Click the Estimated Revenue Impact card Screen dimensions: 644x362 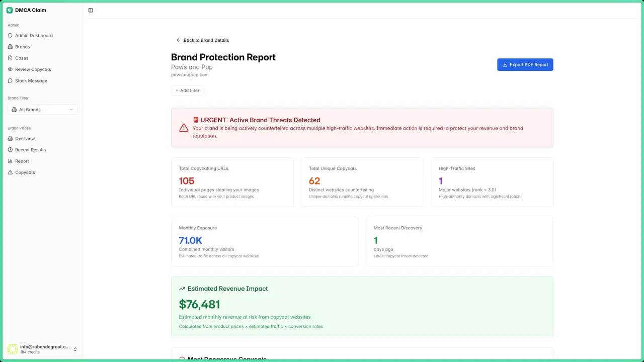pyautogui.click(x=362, y=307)
